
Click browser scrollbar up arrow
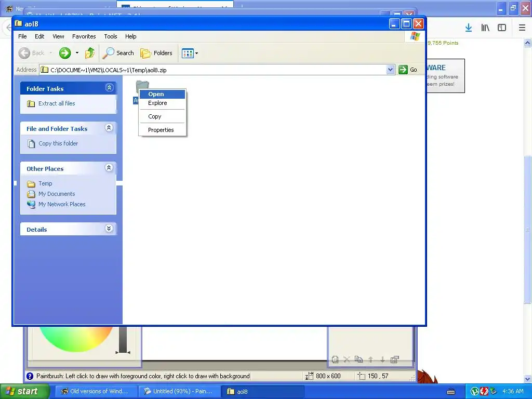tap(528, 43)
